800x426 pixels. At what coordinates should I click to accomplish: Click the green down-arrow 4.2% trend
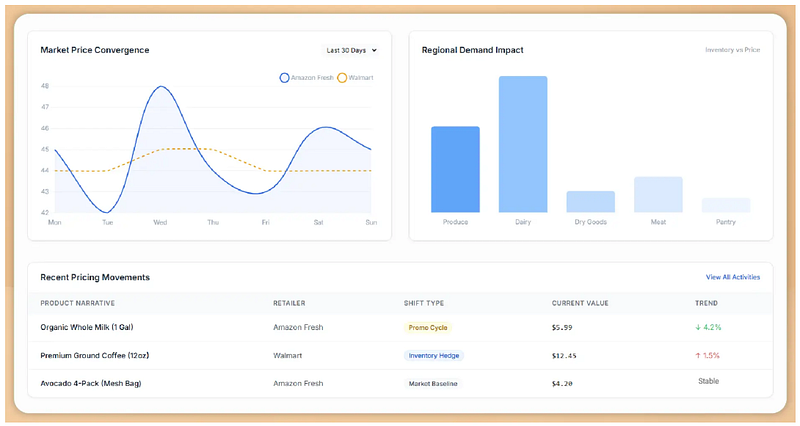tap(708, 328)
